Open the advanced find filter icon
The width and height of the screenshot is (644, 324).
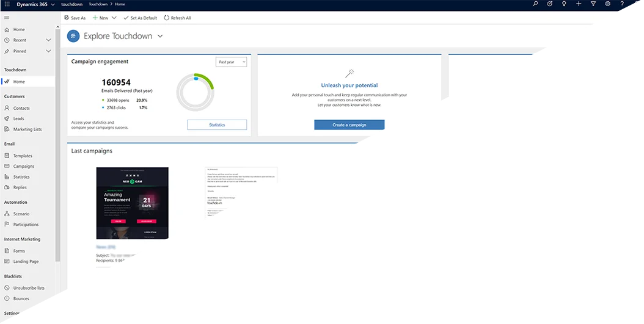click(593, 4)
